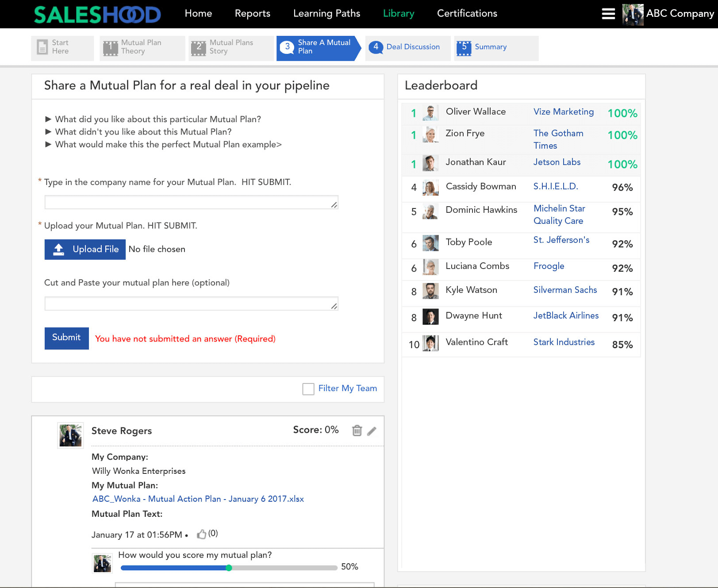Click Toby Poole's leaderboard avatar

430,243
